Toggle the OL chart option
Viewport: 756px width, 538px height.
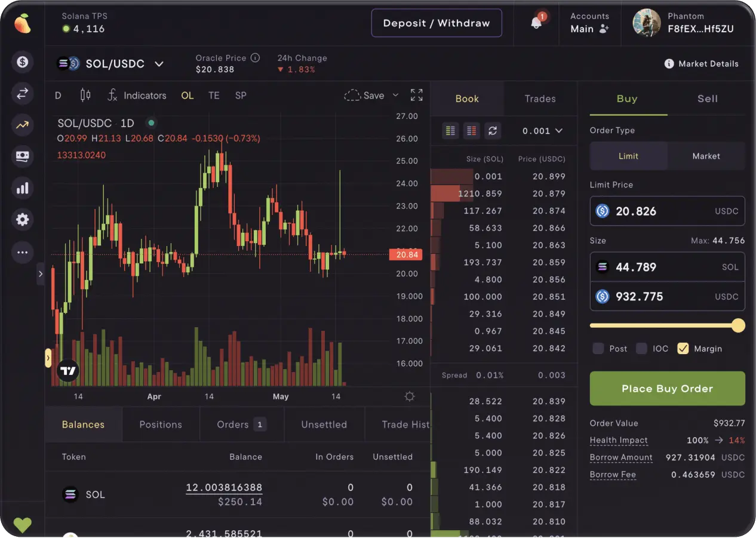(188, 95)
